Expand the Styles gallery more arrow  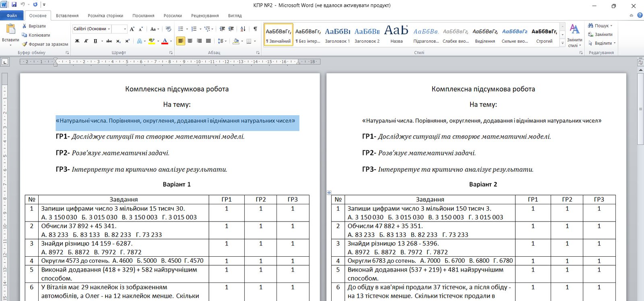[562, 43]
